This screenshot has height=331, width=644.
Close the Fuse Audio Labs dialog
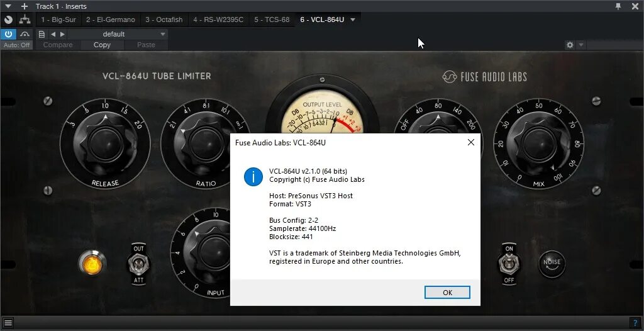(470, 142)
